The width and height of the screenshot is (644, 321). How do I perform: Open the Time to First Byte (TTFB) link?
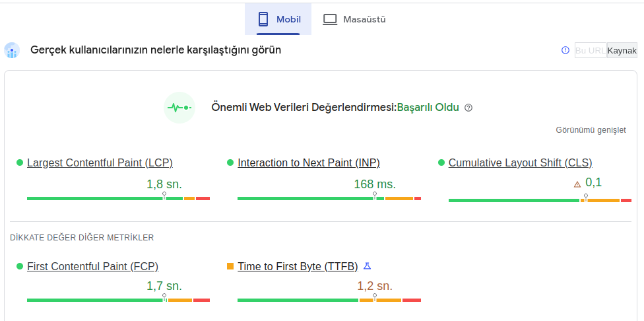[x=298, y=266]
